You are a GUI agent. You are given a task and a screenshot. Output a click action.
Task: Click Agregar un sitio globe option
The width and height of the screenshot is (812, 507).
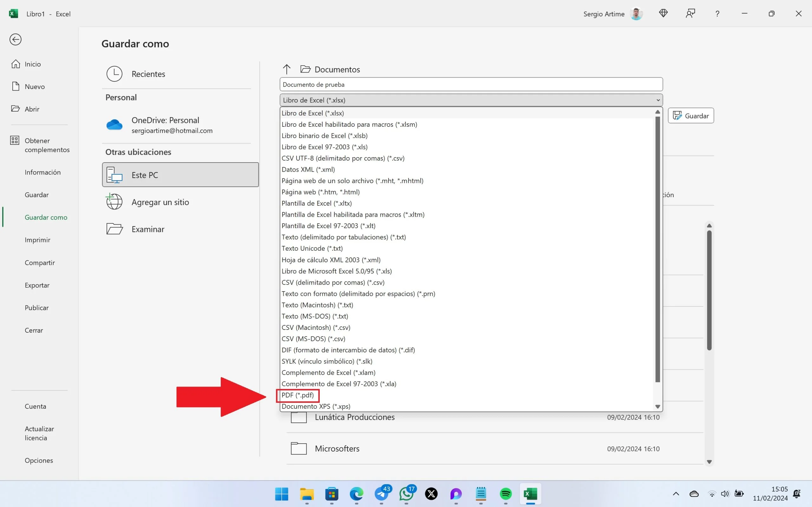point(160,202)
